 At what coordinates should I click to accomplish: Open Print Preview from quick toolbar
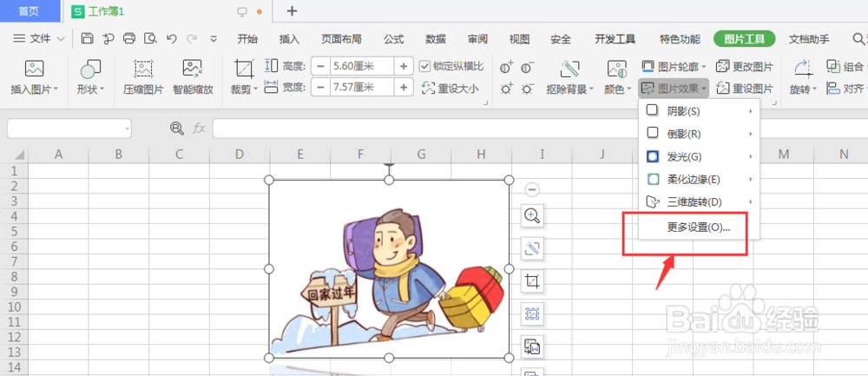(150, 38)
